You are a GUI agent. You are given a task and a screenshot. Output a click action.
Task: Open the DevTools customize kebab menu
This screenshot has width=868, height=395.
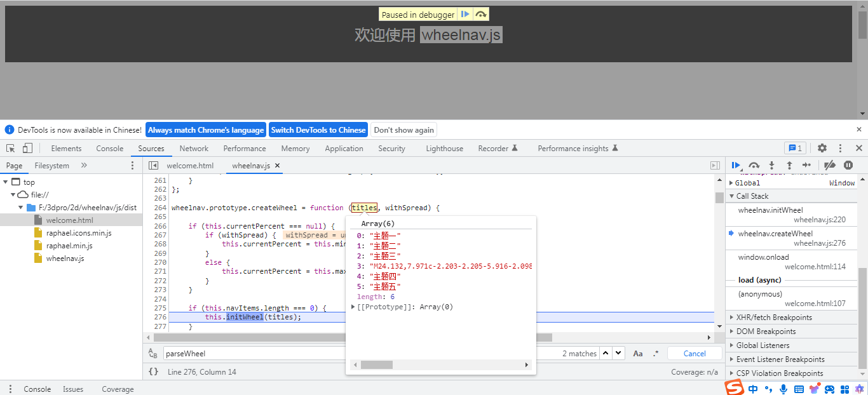point(840,148)
